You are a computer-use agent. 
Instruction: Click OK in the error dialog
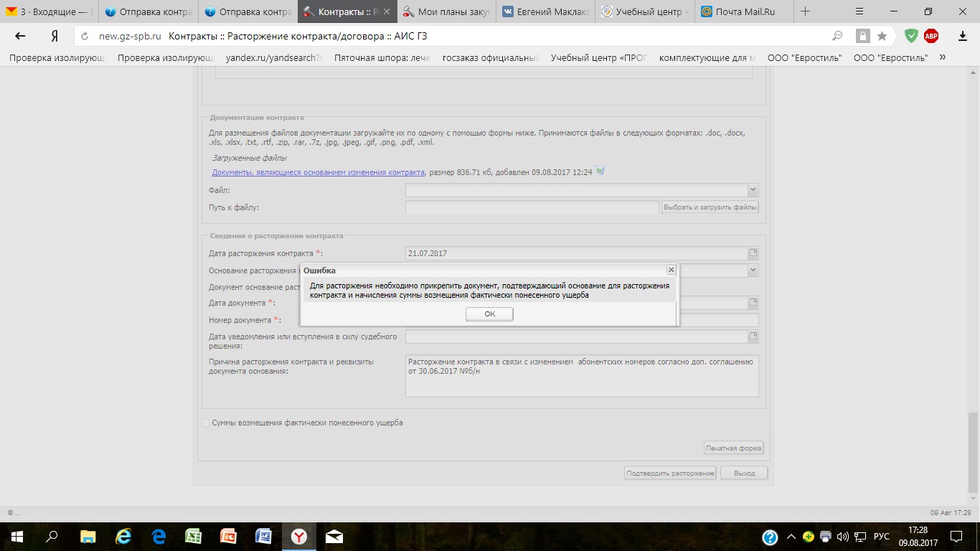tap(489, 314)
